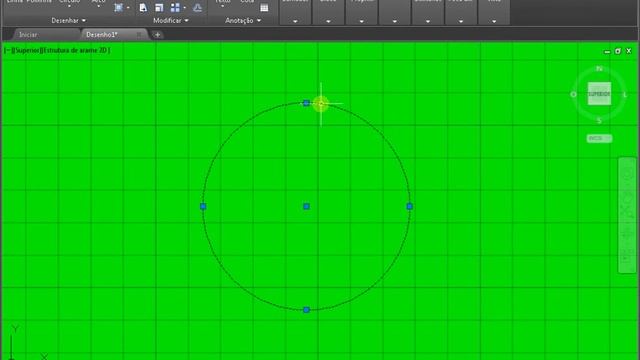Screen dimensions: 640x360
Task: Expand the Modificar panel dropdown
Action: (171, 20)
